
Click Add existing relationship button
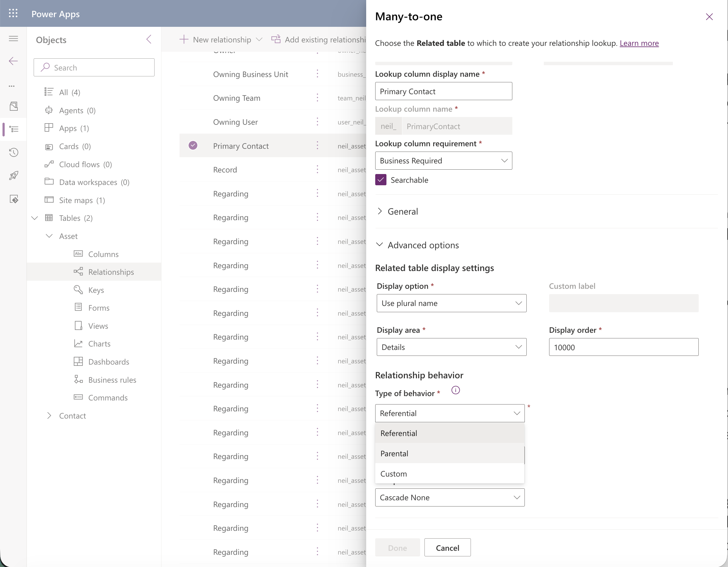pos(318,39)
